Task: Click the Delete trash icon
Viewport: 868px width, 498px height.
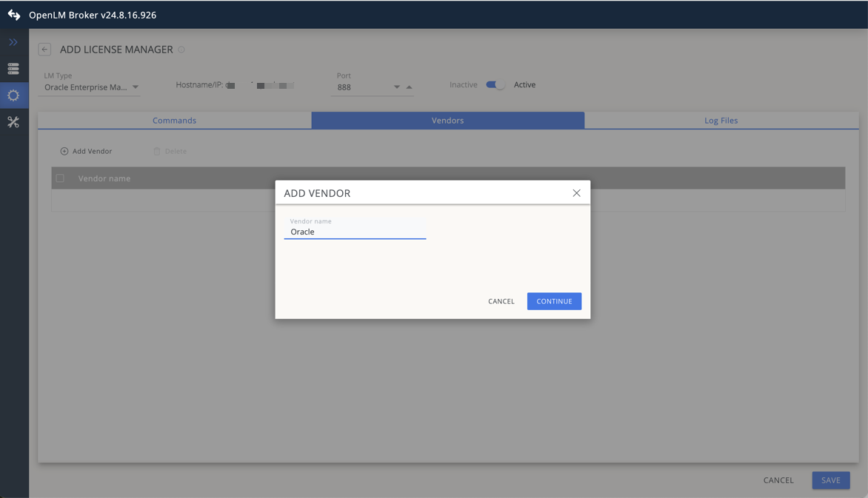Action: point(157,151)
